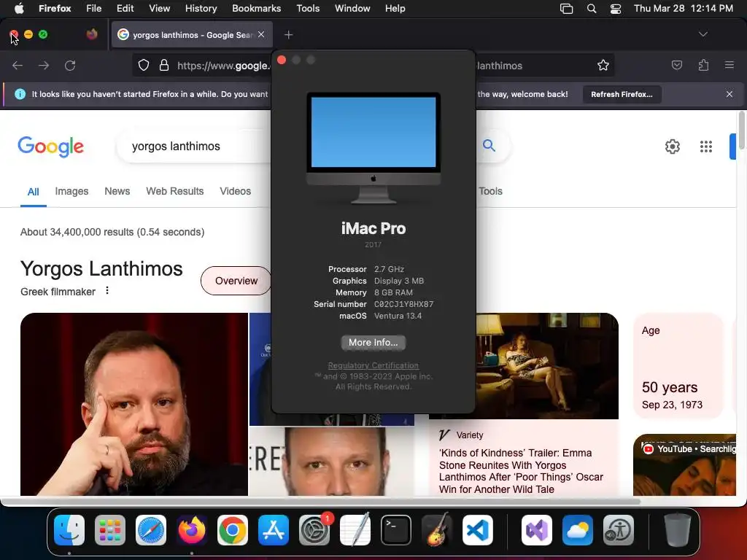Open the Edit menu

pyautogui.click(x=125, y=8)
